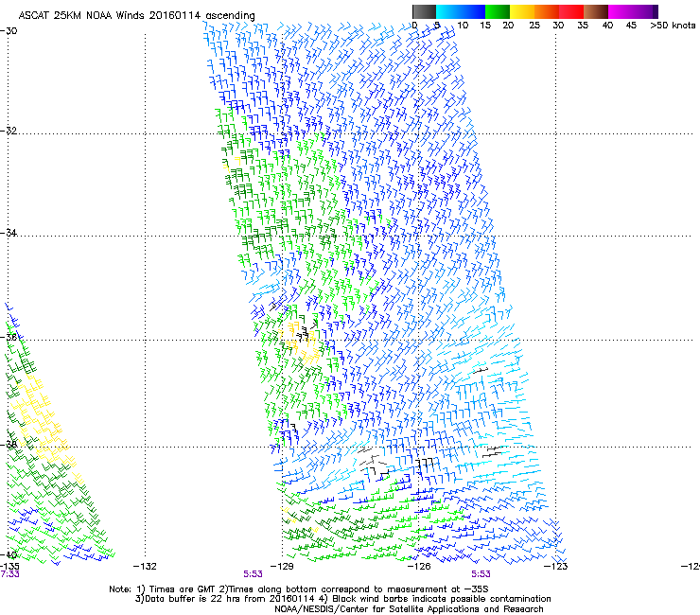Click the legend scale value '35'
This screenshot has height=615, width=700.
tap(583, 26)
